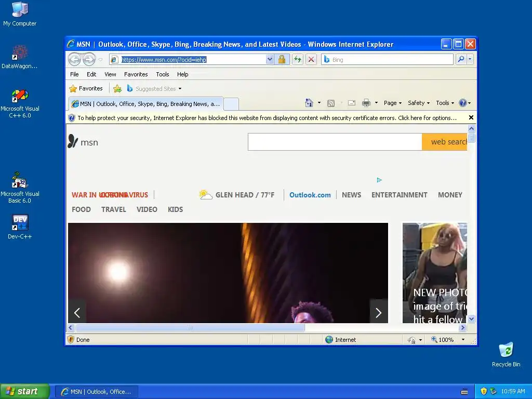Open the MONEY section link
The image size is (532, 399).
(450, 195)
